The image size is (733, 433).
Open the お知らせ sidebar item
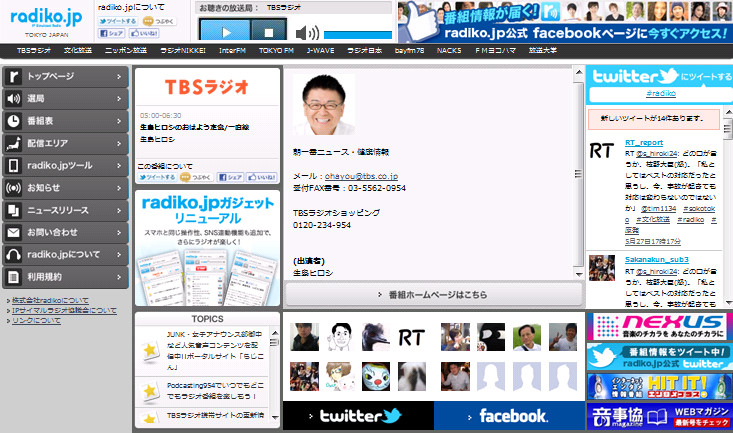[65, 188]
